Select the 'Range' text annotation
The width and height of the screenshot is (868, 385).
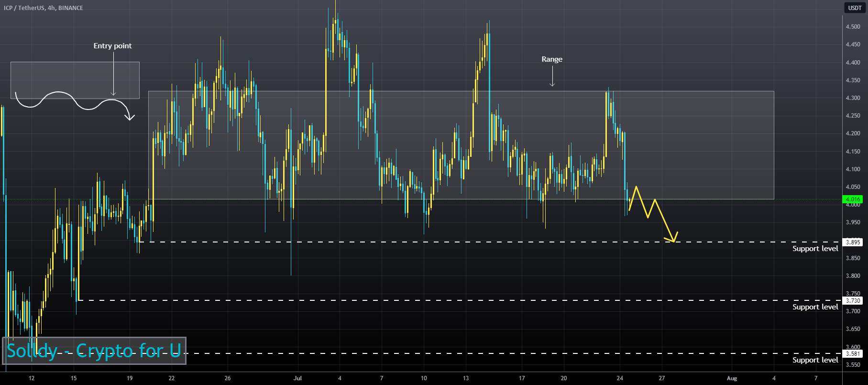point(552,59)
